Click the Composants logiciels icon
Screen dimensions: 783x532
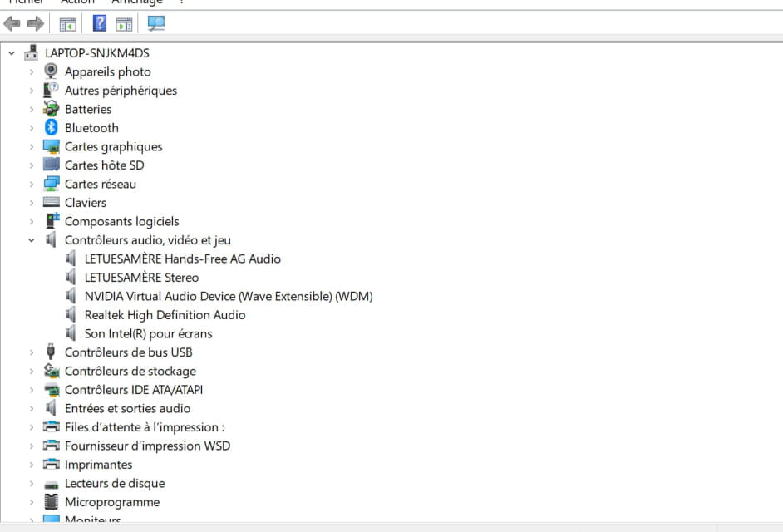click(x=52, y=220)
